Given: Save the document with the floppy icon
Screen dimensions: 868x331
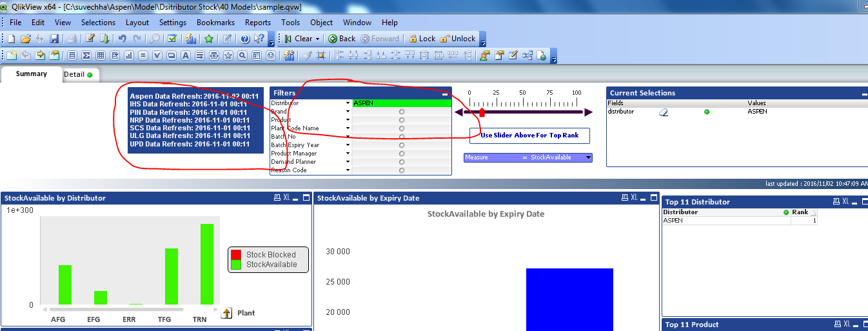Looking at the screenshot, I should [x=54, y=39].
